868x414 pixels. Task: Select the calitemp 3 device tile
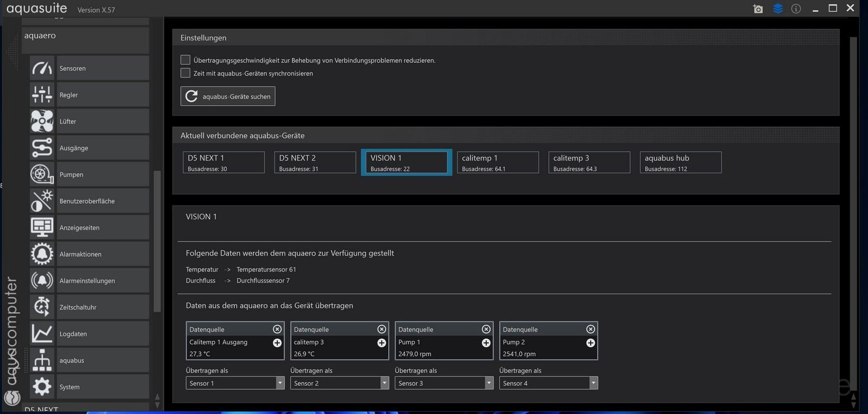tap(589, 163)
